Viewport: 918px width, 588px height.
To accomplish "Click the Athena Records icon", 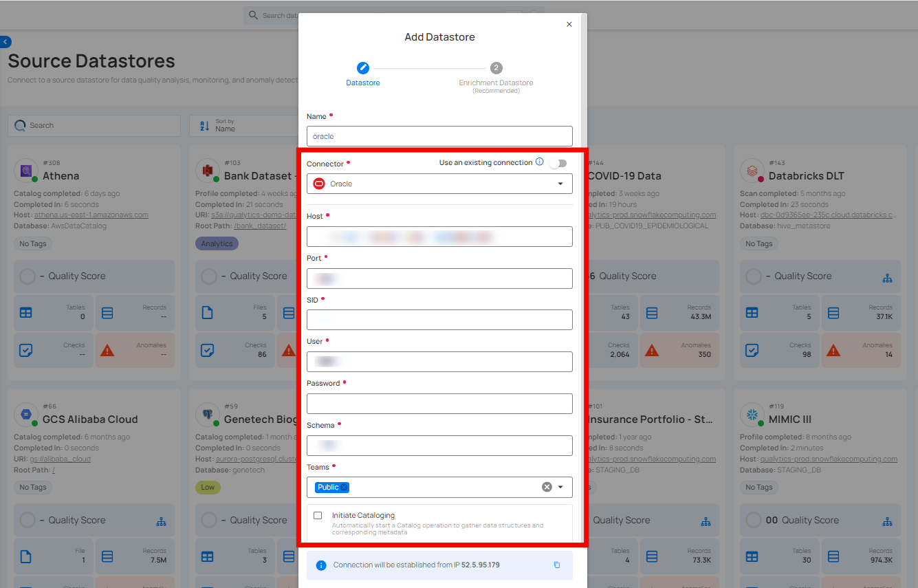I will click(107, 312).
